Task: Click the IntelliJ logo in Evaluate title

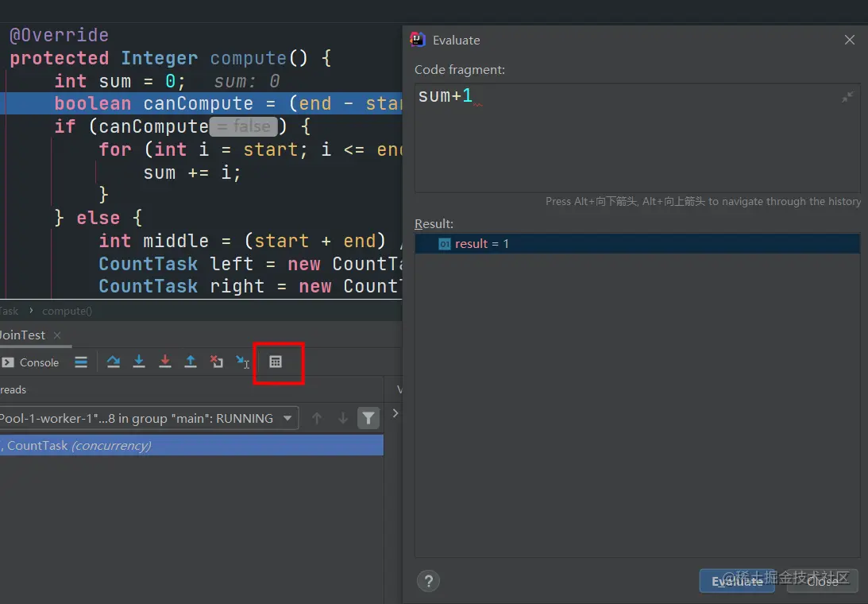Action: pos(418,40)
